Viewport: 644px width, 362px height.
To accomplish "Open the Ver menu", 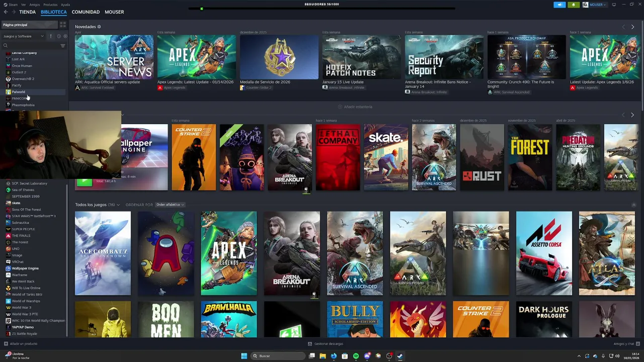I will point(23,5).
